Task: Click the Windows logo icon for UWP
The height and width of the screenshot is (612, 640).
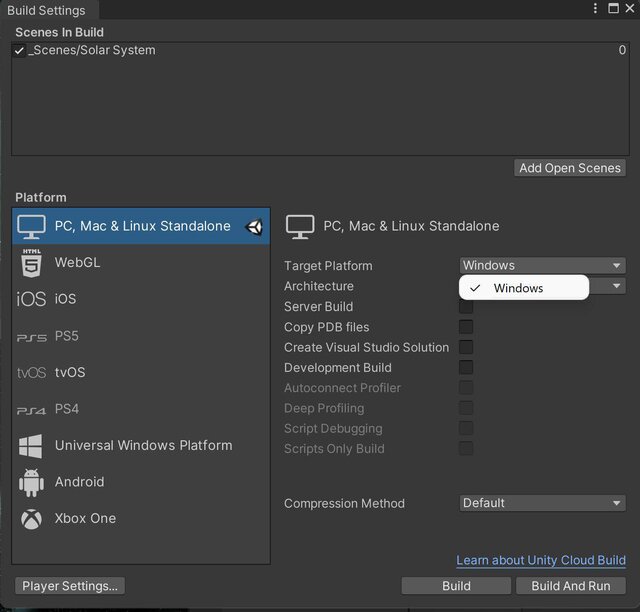Action: click(30, 446)
